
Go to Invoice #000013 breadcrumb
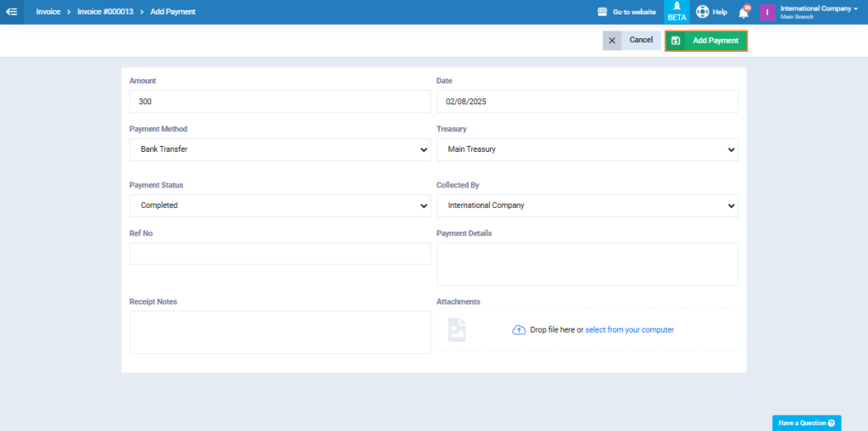point(105,12)
